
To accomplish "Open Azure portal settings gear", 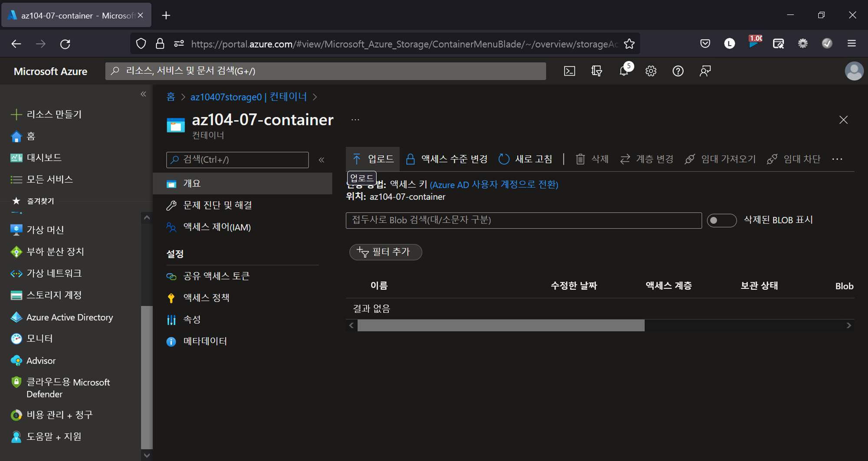I will point(651,71).
